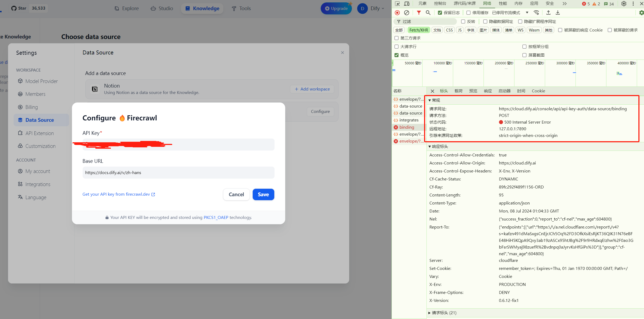Click the Add workspace button for Notion
The width and height of the screenshot is (644, 319).
312,89
